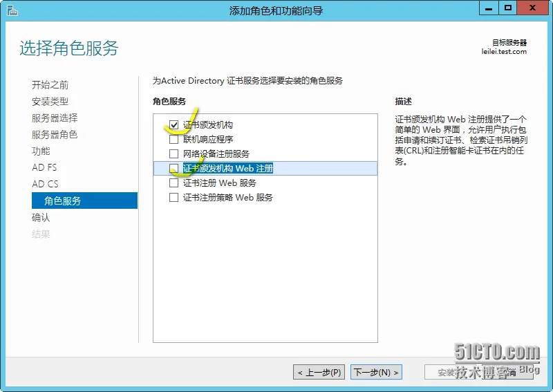The width and height of the screenshot is (553, 392).
Task: Click the leilei.test.com server name
Action: coord(504,52)
